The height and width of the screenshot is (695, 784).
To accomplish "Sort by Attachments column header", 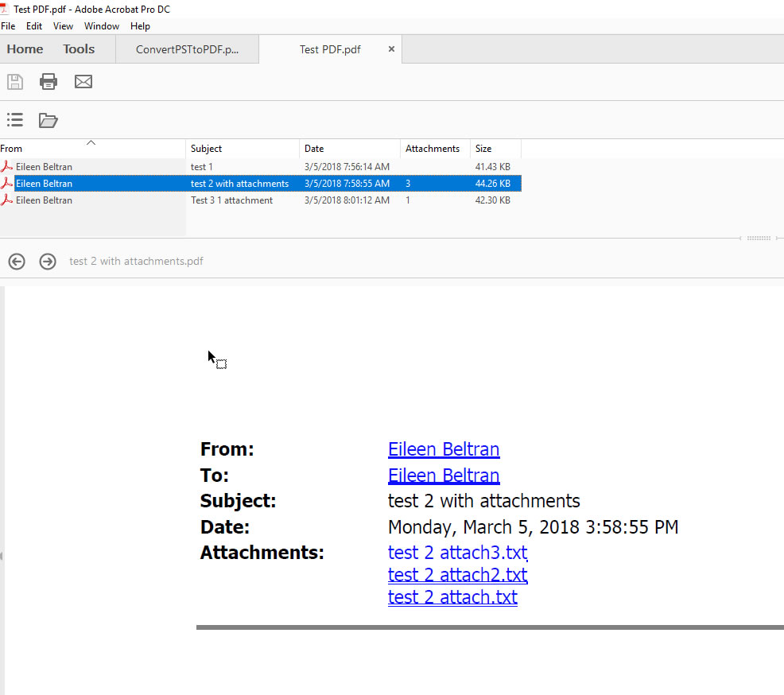I will [432, 149].
